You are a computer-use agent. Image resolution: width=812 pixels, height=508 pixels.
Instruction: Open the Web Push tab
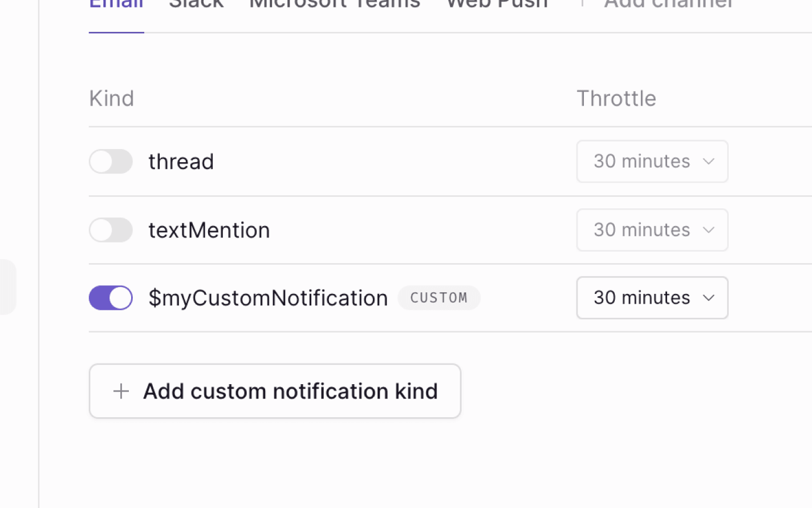[x=496, y=6]
